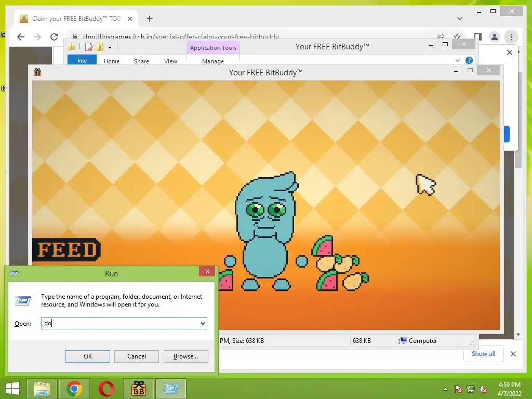Viewport: 532px width, 399px height.
Task: Click the Chrome address bar URL
Action: 181,37
